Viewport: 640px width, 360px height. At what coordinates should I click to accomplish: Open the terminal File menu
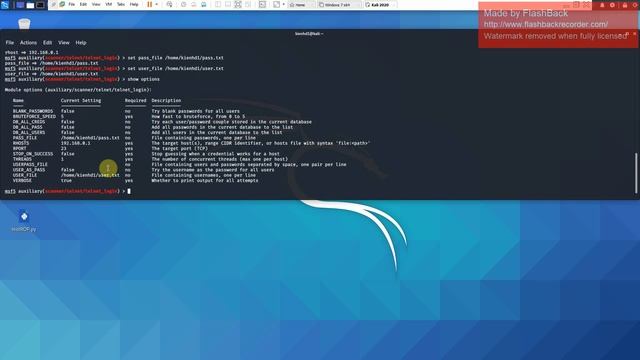[x=10, y=42]
